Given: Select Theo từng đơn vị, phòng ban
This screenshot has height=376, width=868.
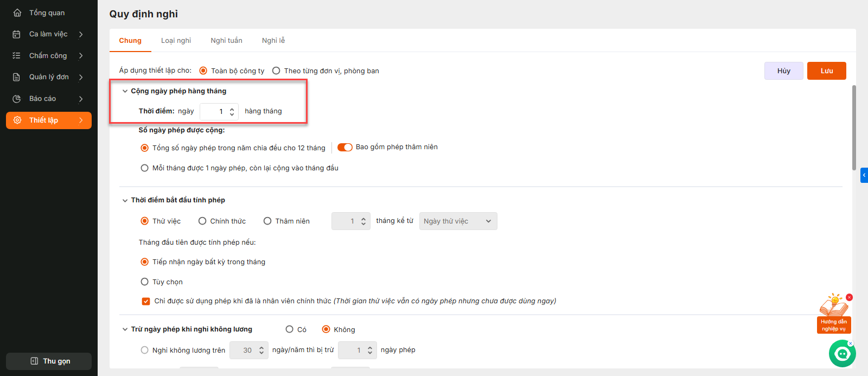Looking at the screenshot, I should click(x=276, y=71).
